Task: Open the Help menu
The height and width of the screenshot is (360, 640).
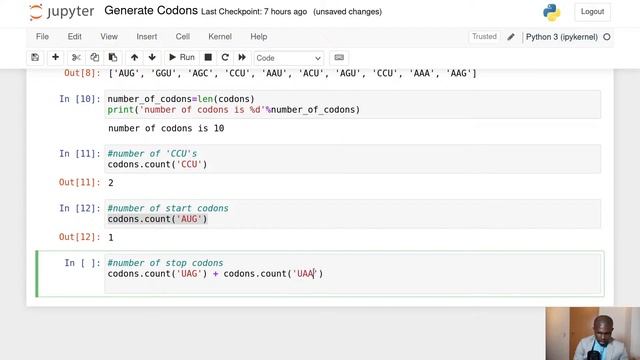Action: click(x=259, y=37)
